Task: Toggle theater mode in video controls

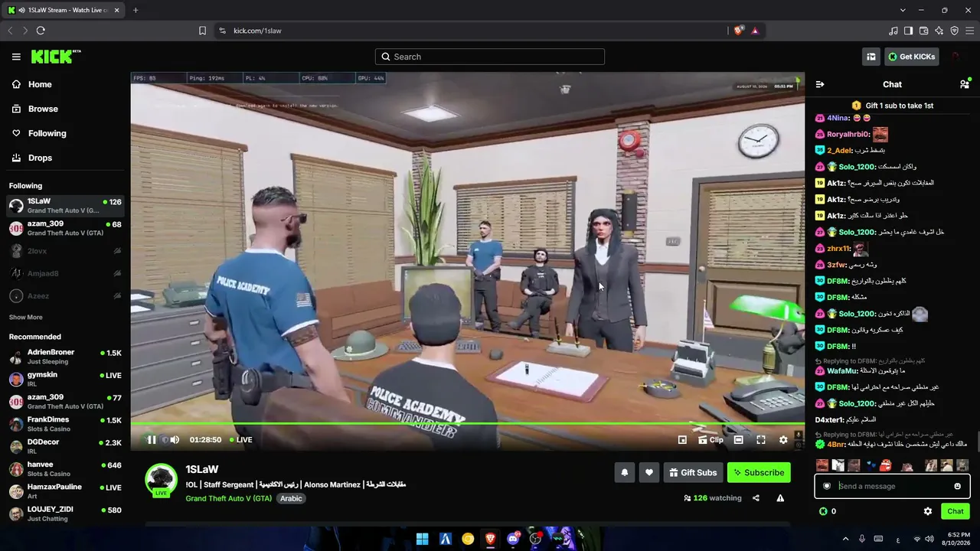Action: coord(738,440)
